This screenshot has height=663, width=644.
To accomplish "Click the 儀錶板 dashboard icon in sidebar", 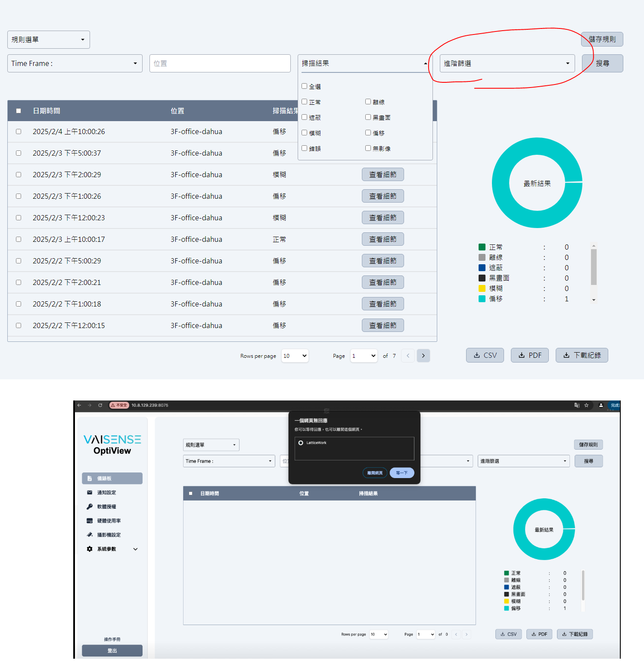I will (x=90, y=478).
